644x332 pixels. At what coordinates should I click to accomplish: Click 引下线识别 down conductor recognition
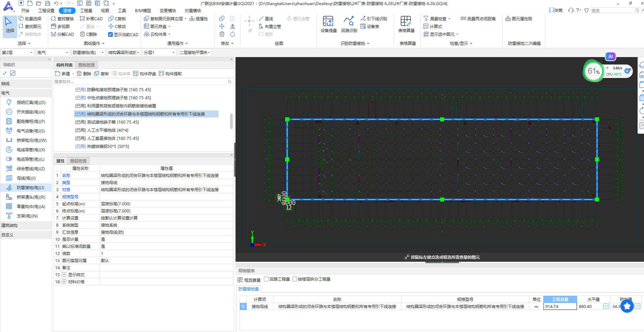pos(374,19)
